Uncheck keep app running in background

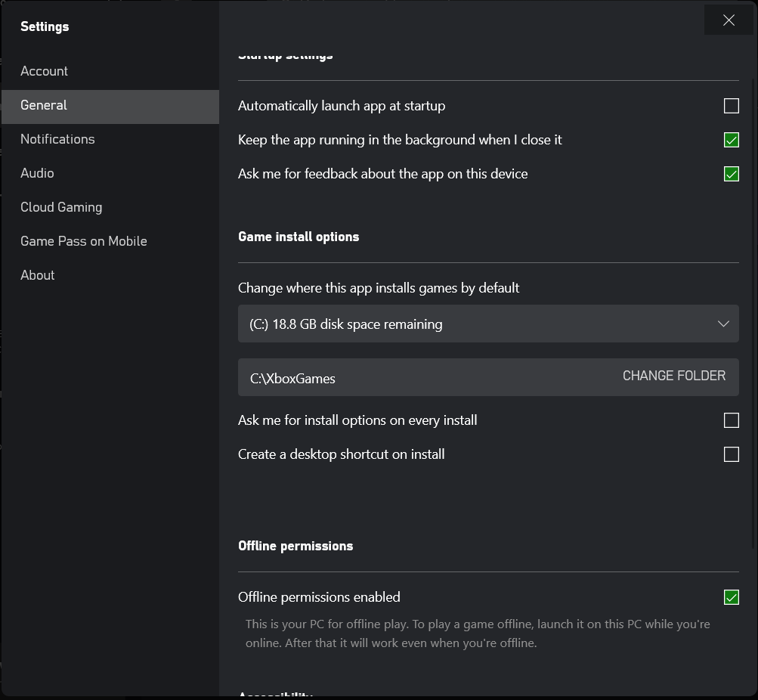pyautogui.click(x=731, y=140)
